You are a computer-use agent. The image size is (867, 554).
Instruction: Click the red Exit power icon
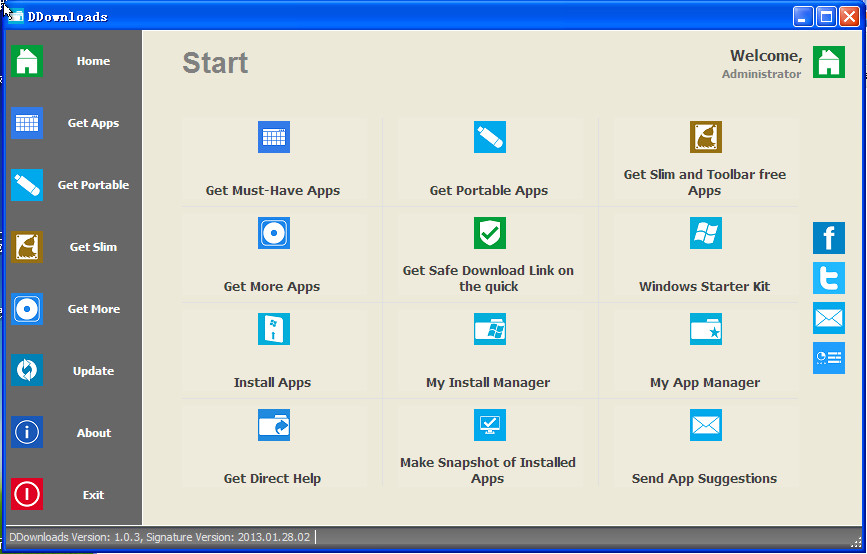(x=27, y=494)
